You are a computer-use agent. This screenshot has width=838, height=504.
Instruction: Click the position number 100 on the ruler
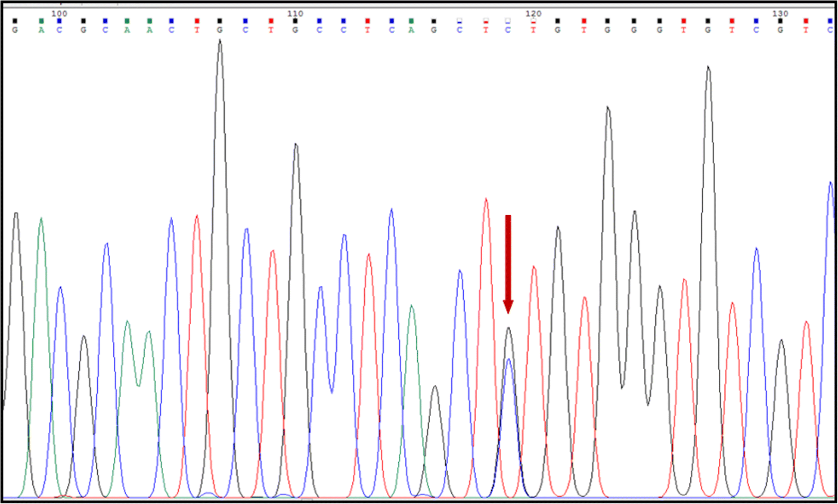click(x=59, y=13)
